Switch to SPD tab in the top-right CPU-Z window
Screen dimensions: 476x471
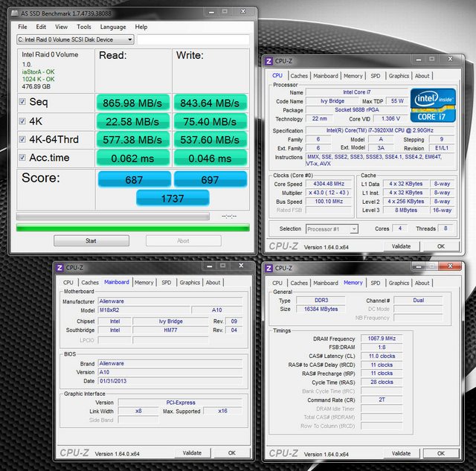(x=376, y=76)
